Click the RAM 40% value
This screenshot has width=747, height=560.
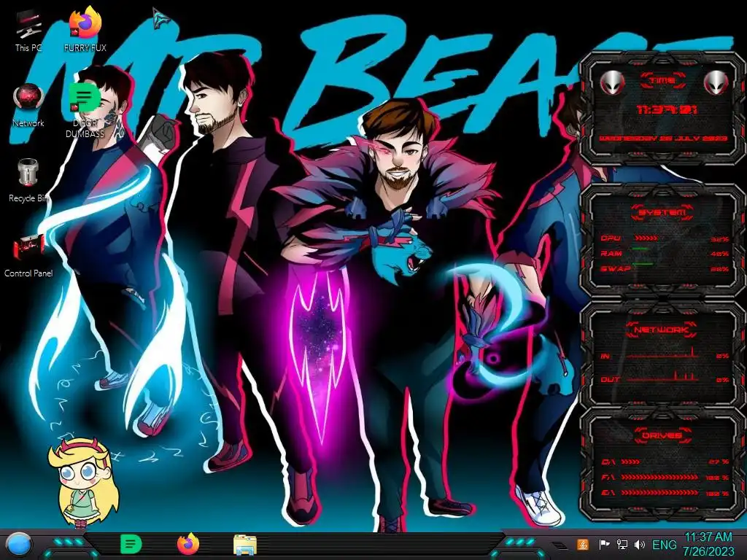[x=719, y=254]
